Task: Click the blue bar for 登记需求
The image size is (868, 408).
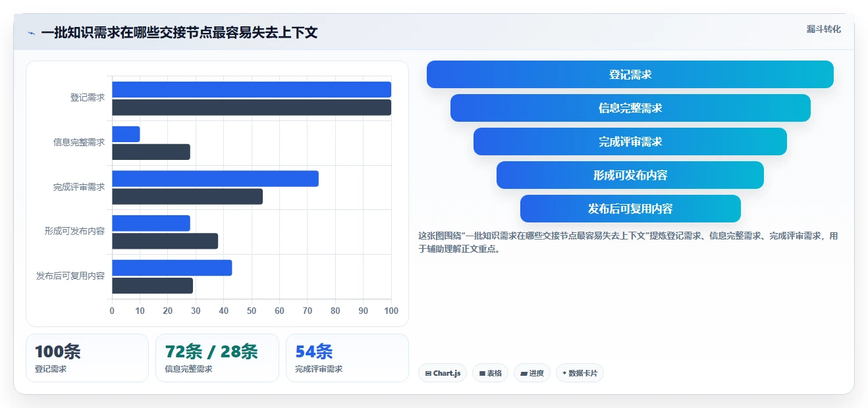Action: point(252,89)
